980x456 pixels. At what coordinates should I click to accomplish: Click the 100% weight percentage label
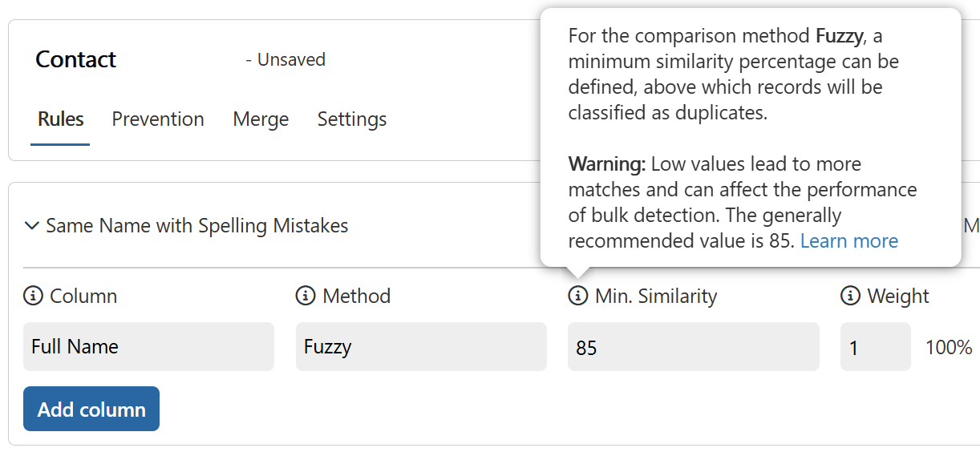point(949,347)
